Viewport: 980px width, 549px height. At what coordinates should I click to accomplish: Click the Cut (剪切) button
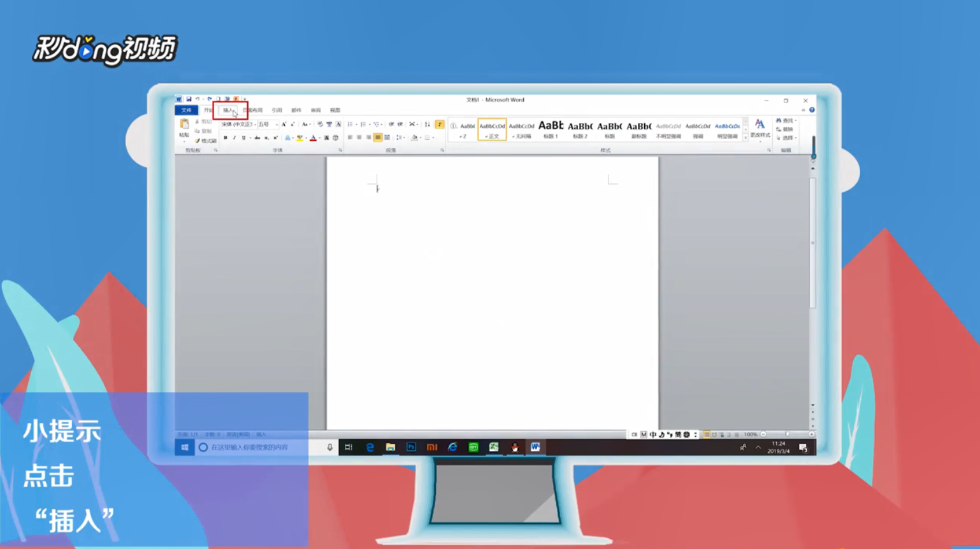203,122
